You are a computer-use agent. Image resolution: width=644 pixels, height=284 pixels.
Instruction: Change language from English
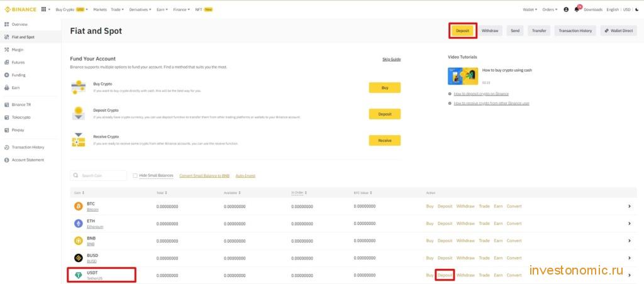click(613, 9)
